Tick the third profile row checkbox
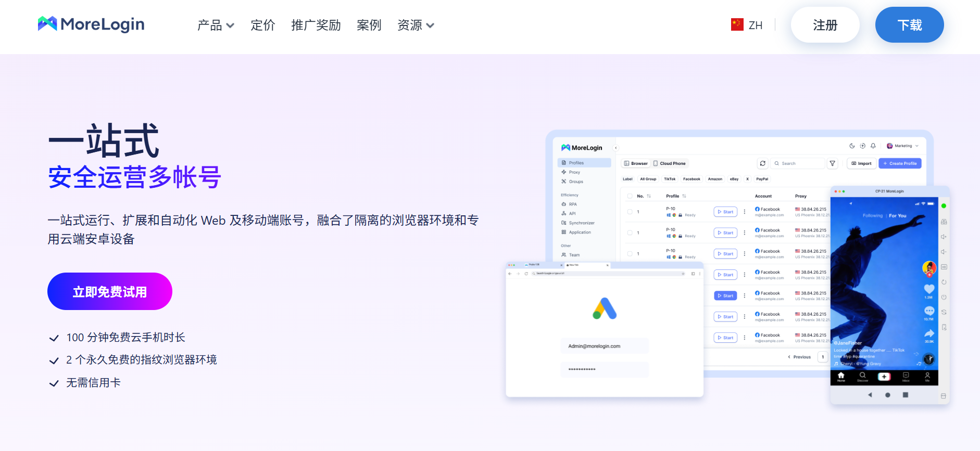 (630, 254)
